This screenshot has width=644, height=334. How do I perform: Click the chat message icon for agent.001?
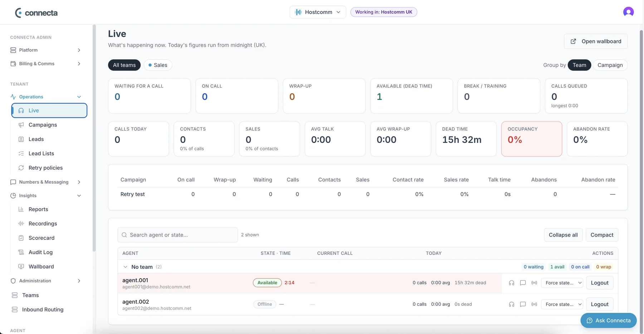[x=523, y=283]
